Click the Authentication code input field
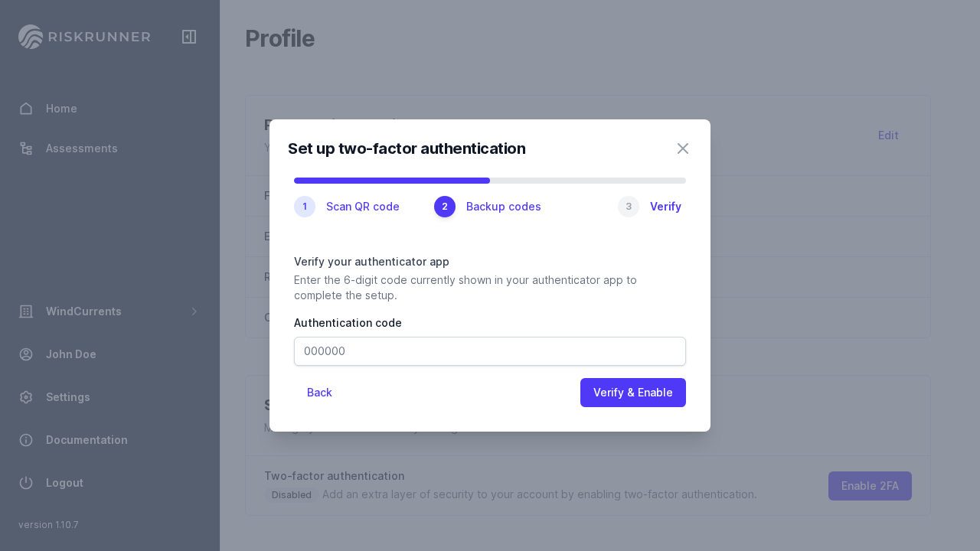 coord(490,351)
